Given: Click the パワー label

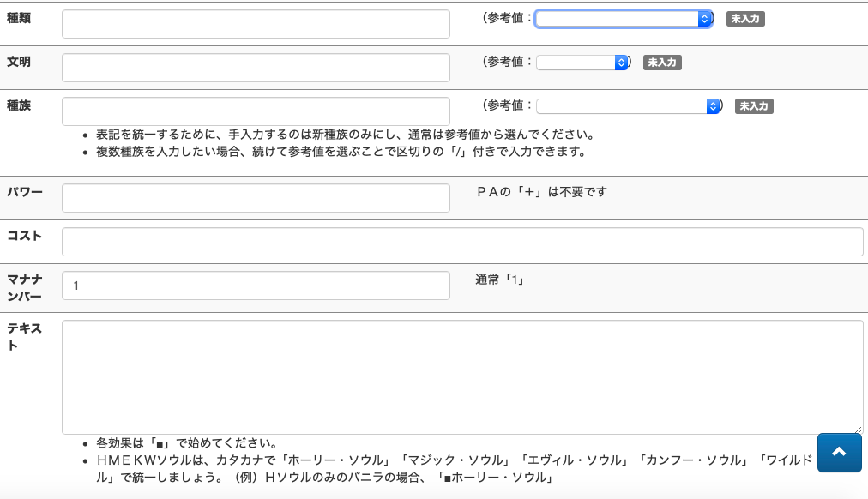Looking at the screenshot, I should pyautogui.click(x=25, y=193).
